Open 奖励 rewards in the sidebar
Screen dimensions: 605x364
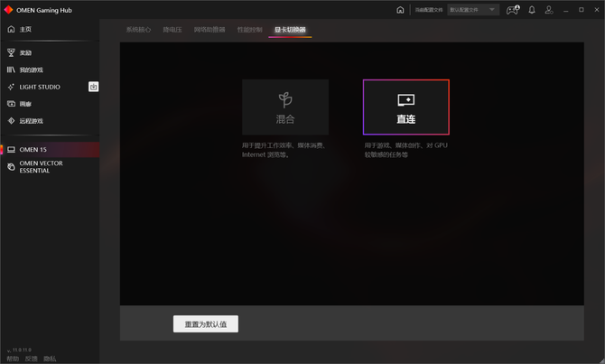[x=50, y=53]
